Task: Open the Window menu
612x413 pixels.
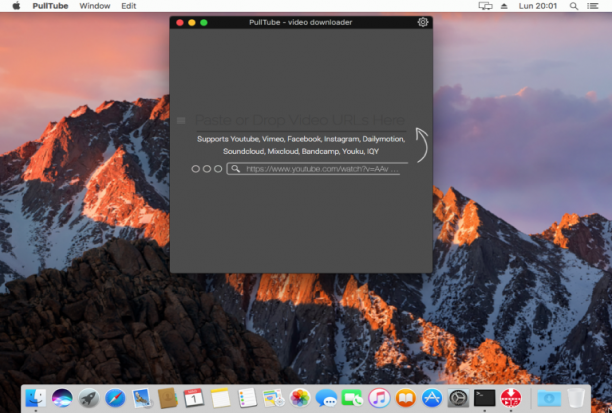Action: pos(95,6)
